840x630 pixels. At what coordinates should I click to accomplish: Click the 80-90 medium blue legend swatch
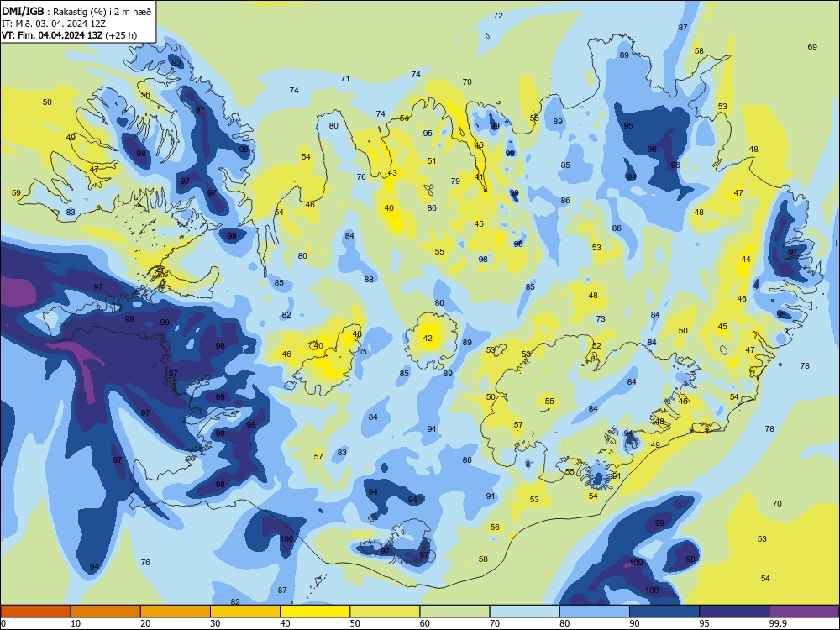595,612
